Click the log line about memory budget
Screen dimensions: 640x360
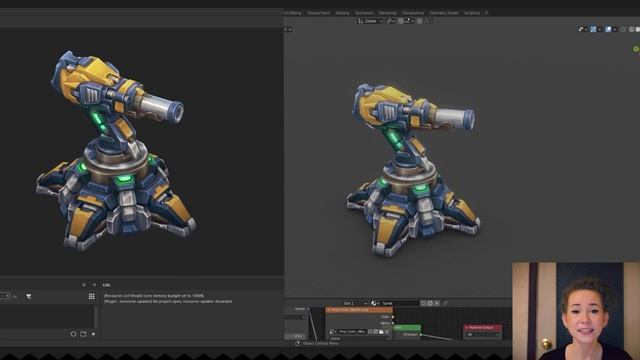click(x=154, y=296)
